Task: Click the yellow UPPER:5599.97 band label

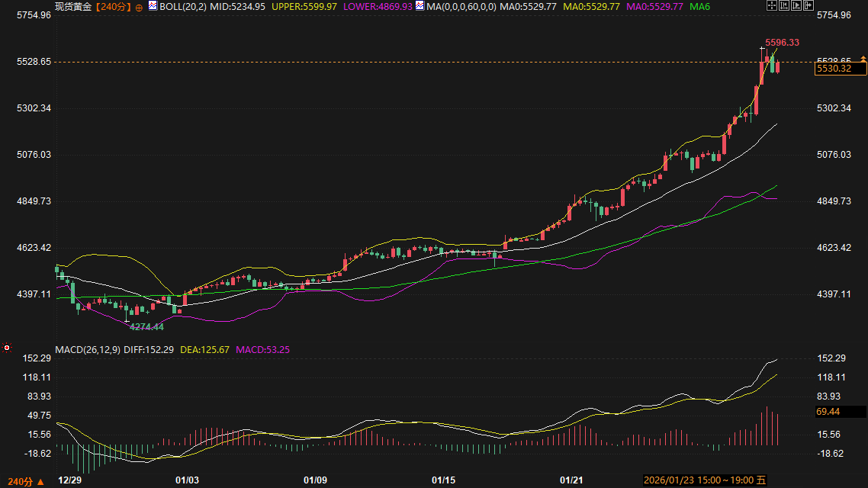Action: click(x=304, y=7)
